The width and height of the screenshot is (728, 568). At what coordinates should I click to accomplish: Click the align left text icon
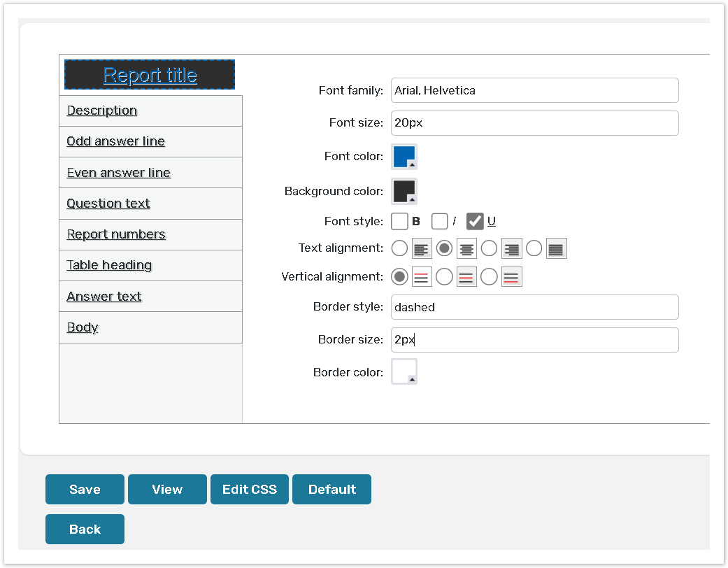(x=422, y=249)
